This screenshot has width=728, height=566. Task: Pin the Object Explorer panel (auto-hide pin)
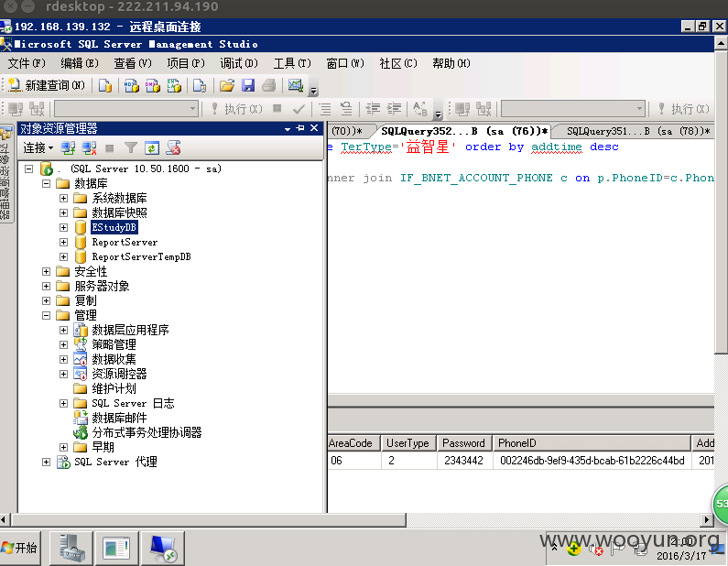[300, 127]
